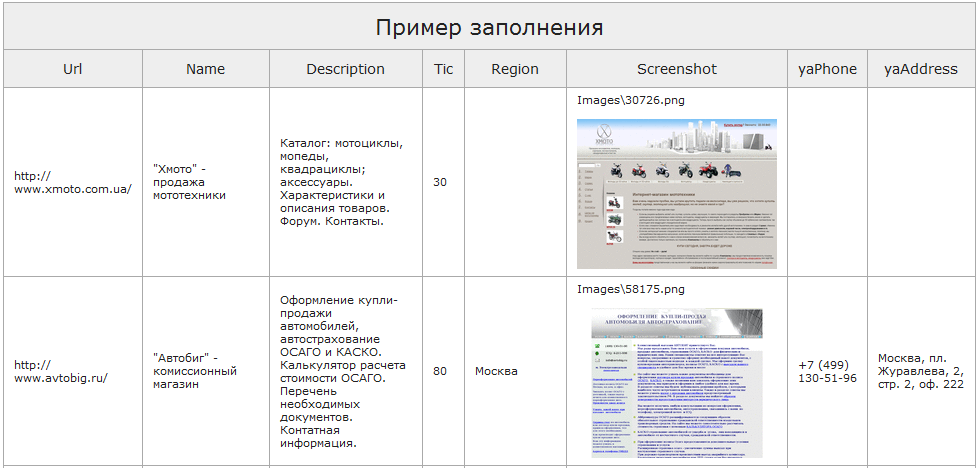The width and height of the screenshot is (979, 468).
Task: Click the phone number +7 (499) 130-51-96
Action: [827, 371]
